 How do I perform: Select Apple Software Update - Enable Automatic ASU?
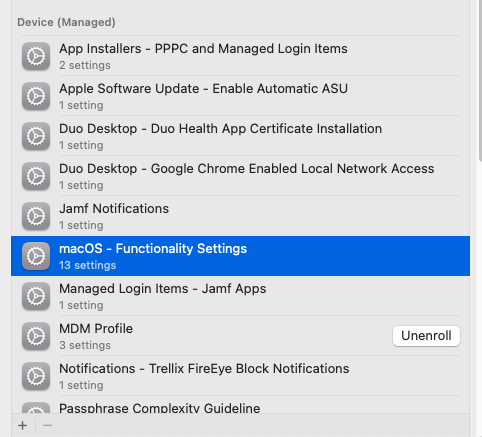pos(203,89)
